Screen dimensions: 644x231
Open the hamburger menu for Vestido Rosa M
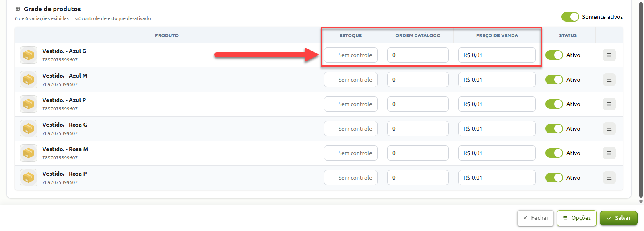[609, 153]
